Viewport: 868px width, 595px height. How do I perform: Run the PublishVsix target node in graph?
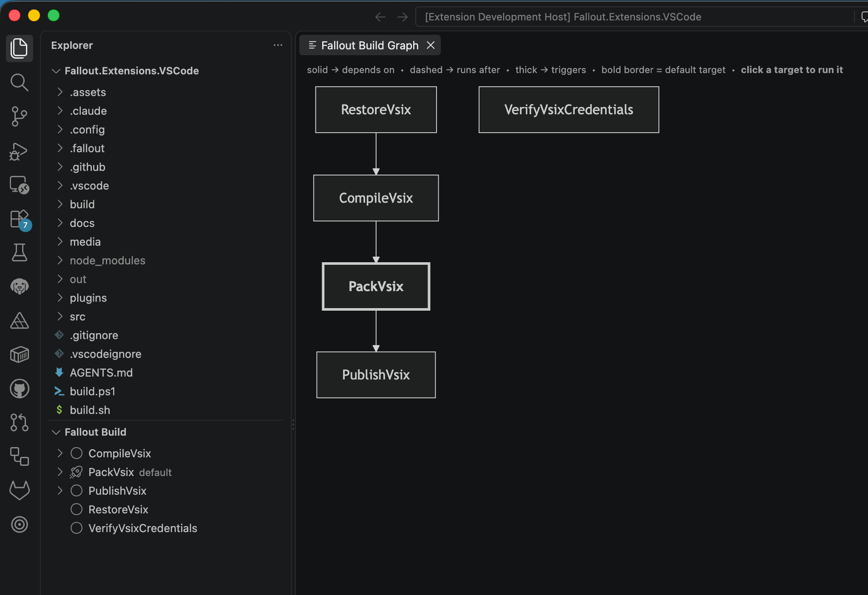tap(376, 375)
